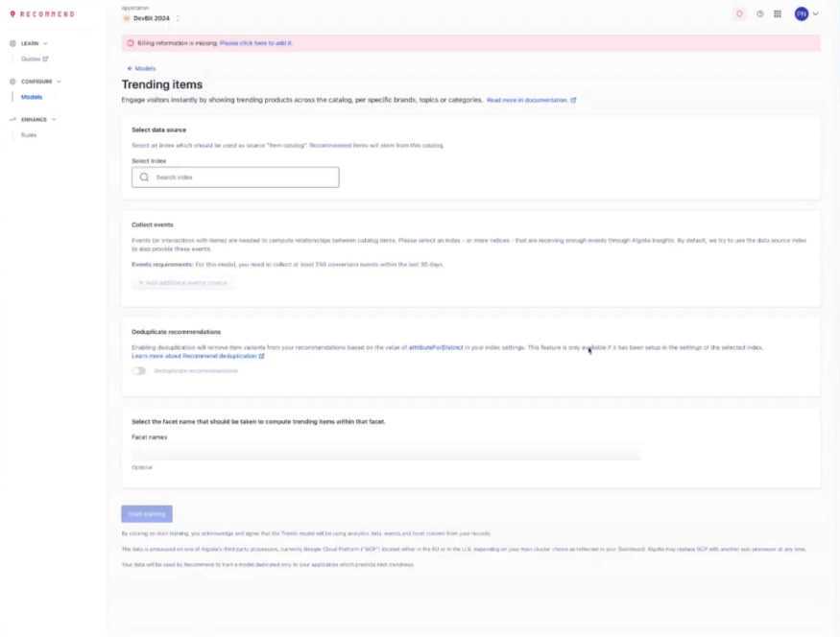Open the DevBit 2024 application selector
The image size is (840, 637).
[x=151, y=18]
